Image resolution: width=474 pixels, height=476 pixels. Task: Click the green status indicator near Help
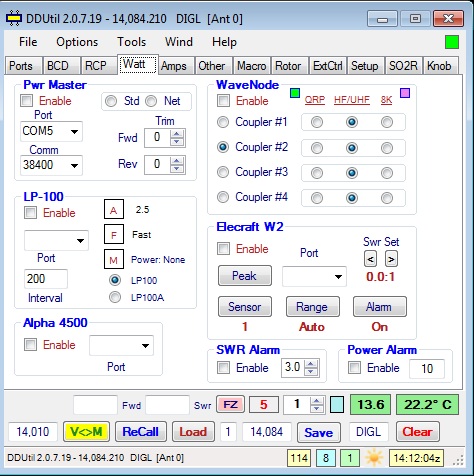[x=452, y=42]
